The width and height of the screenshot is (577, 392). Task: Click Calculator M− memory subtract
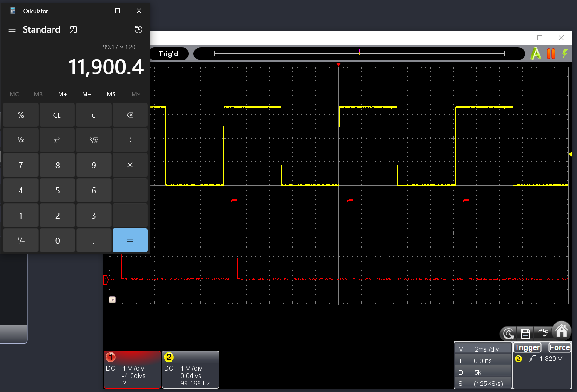pos(87,94)
